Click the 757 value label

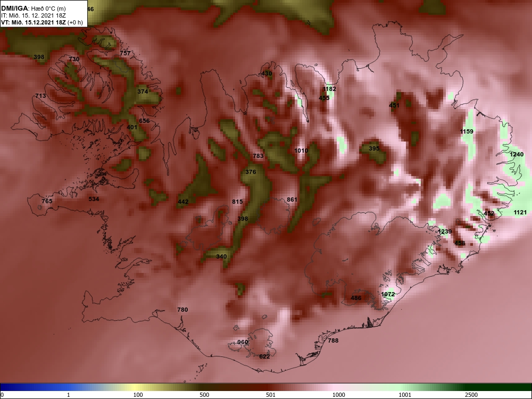coord(125,53)
